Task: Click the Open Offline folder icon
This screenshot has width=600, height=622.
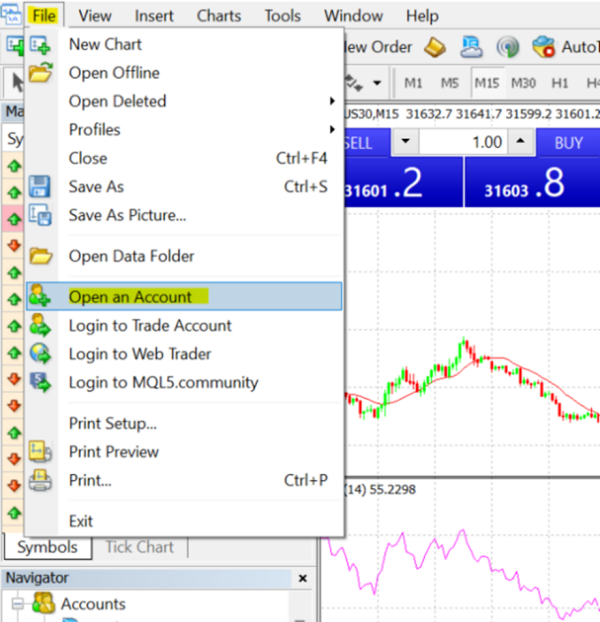Action: click(x=40, y=73)
